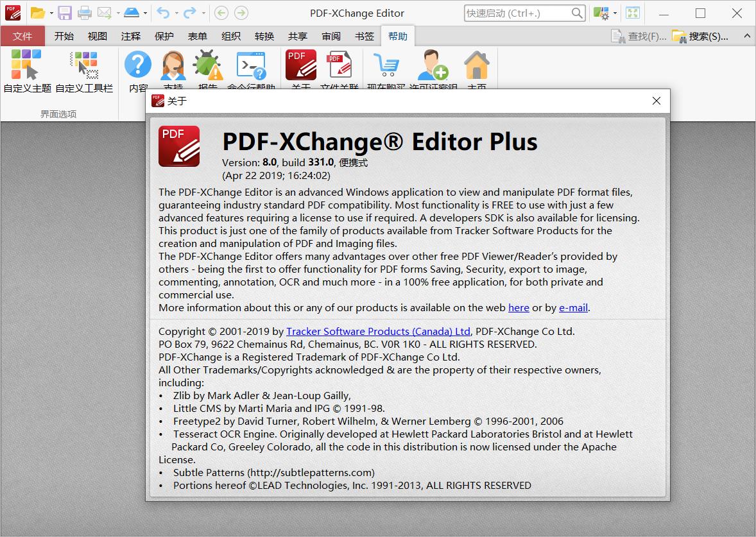Close the 关于 About dialog
The width and height of the screenshot is (756, 537).
click(656, 101)
